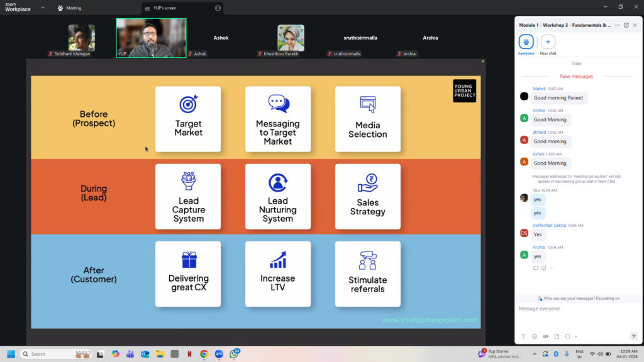Select the Everyone chat channel icon

526,42
